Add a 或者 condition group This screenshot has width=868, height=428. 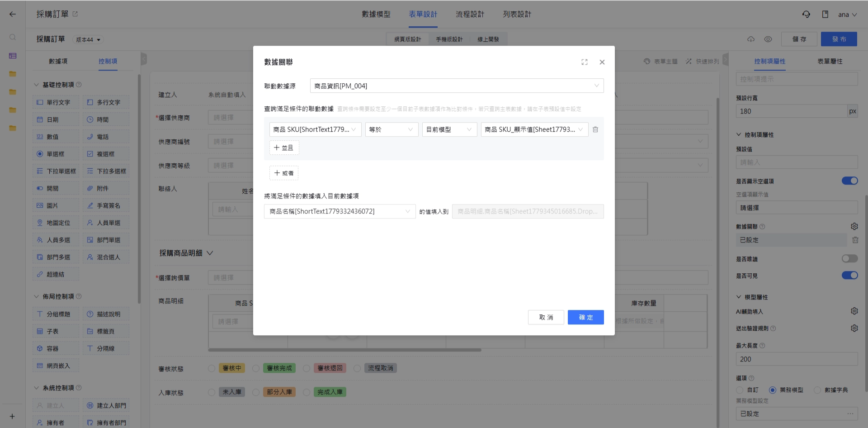point(284,173)
